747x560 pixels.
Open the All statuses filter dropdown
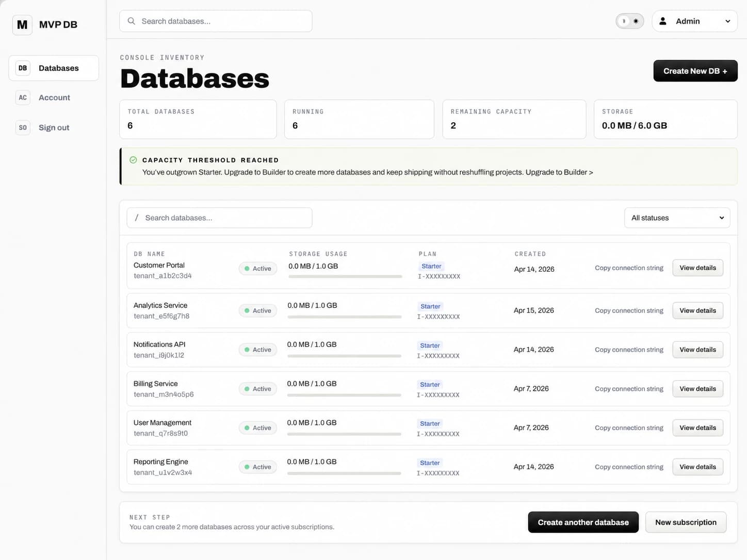click(677, 218)
